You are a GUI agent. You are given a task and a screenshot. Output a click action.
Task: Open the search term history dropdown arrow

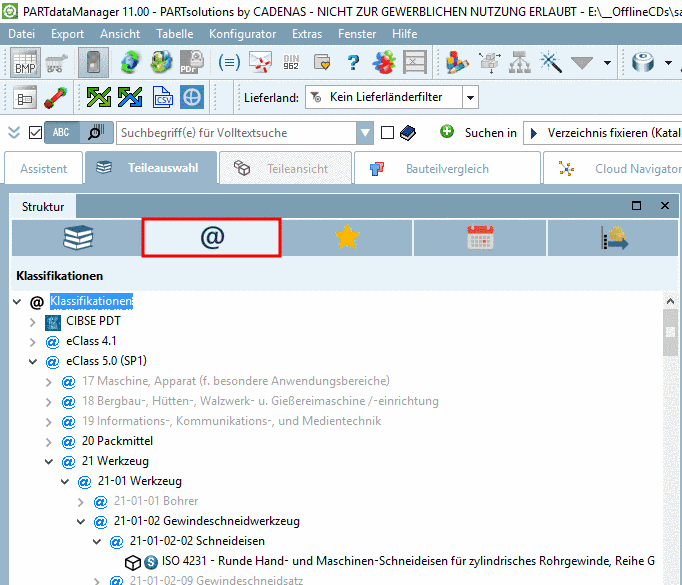point(364,133)
